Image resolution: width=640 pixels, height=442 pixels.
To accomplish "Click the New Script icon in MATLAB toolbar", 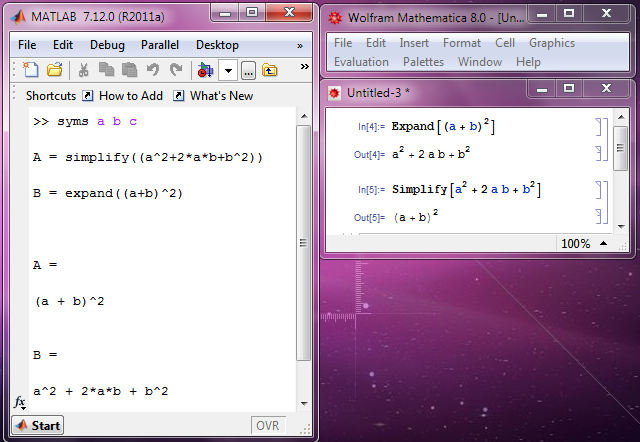I will pyautogui.click(x=31, y=70).
